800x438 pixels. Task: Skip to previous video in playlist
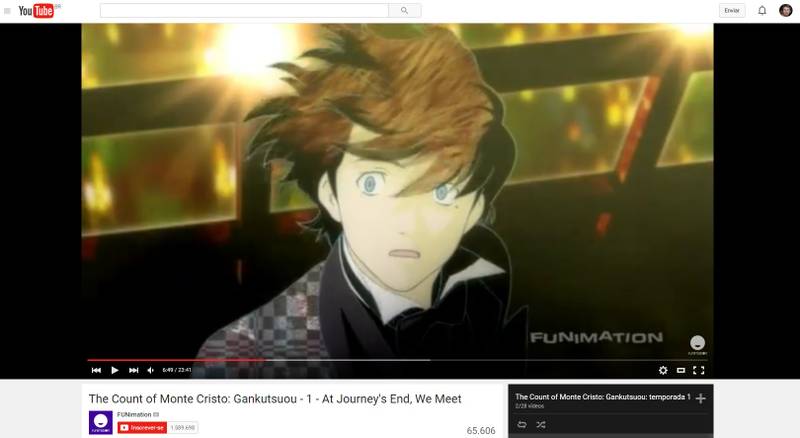pyautogui.click(x=96, y=370)
